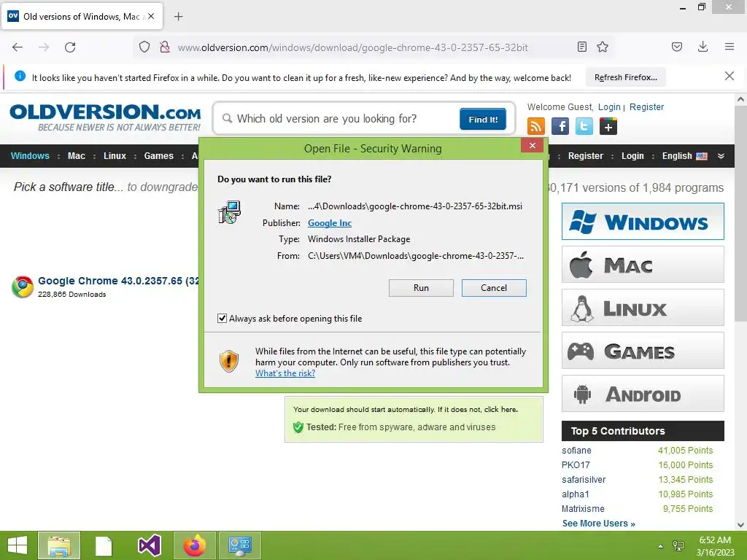Screen dimensions: 747x560
Task: Click the OldVersion.com logo
Action: [x=105, y=117]
